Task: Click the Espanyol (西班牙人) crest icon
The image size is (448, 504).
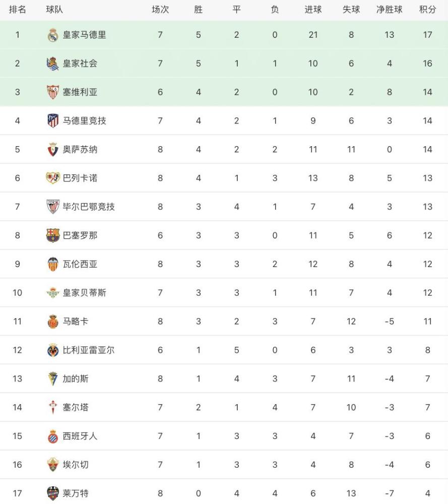Action: [x=53, y=436]
